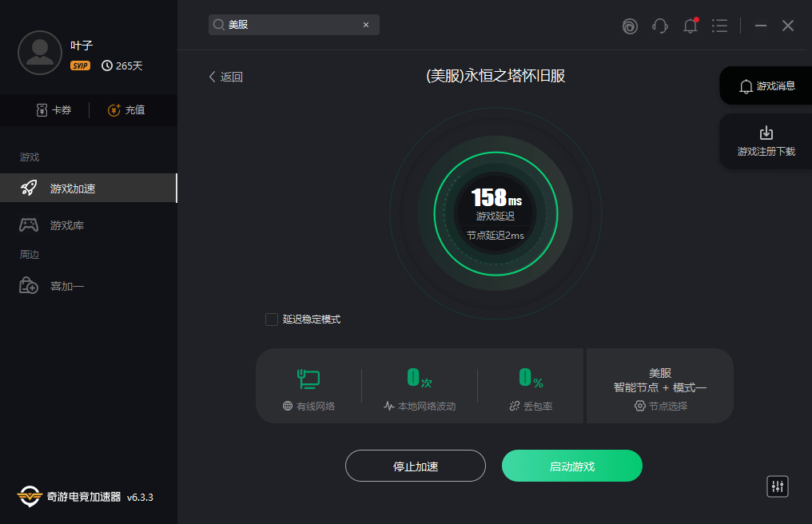
Task: Click 启动游戏 button
Action: (x=571, y=466)
